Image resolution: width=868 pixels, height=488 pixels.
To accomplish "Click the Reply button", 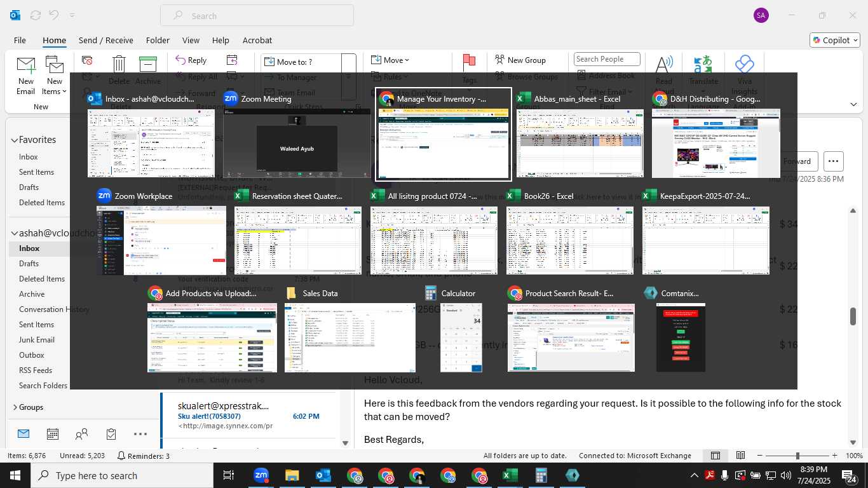I will tap(190, 60).
